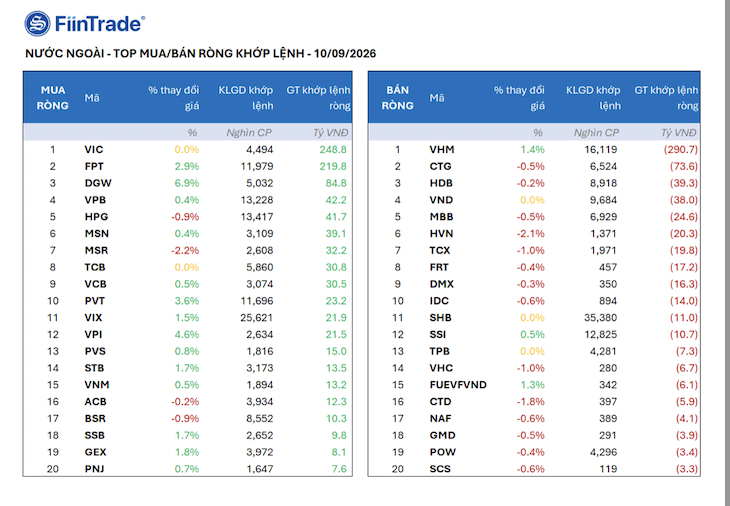Click the 6.9% price change for DGW
This screenshot has width=730, height=506.
(x=187, y=183)
